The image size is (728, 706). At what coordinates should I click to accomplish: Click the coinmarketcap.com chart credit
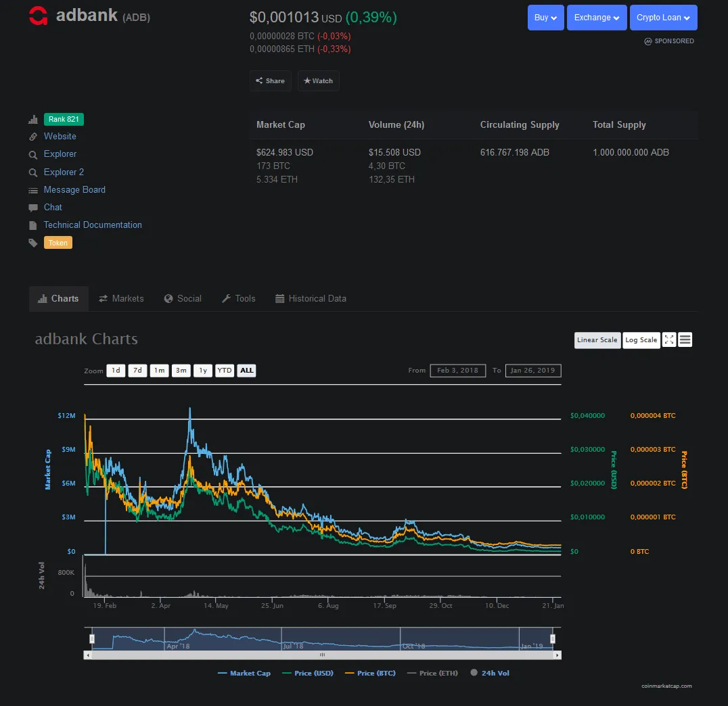point(666,686)
